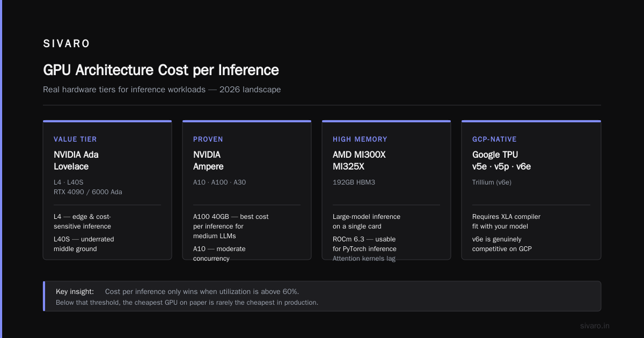Open the sivaro.in footer link
Screen dimensions: 644x338
595,326
